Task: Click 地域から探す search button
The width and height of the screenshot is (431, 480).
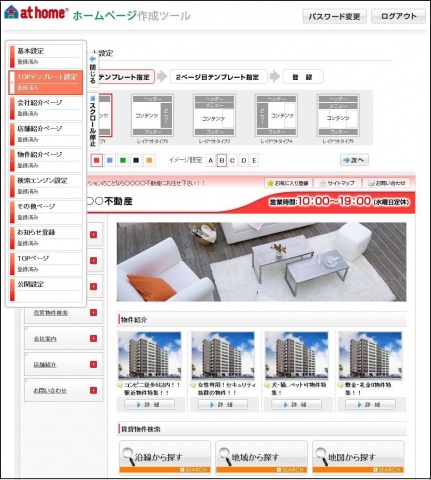Action: click(x=261, y=457)
